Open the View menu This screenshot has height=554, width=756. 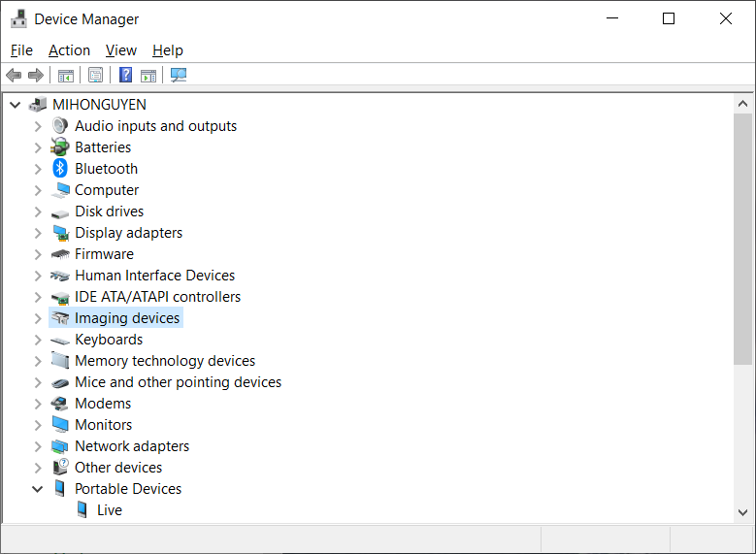click(121, 50)
